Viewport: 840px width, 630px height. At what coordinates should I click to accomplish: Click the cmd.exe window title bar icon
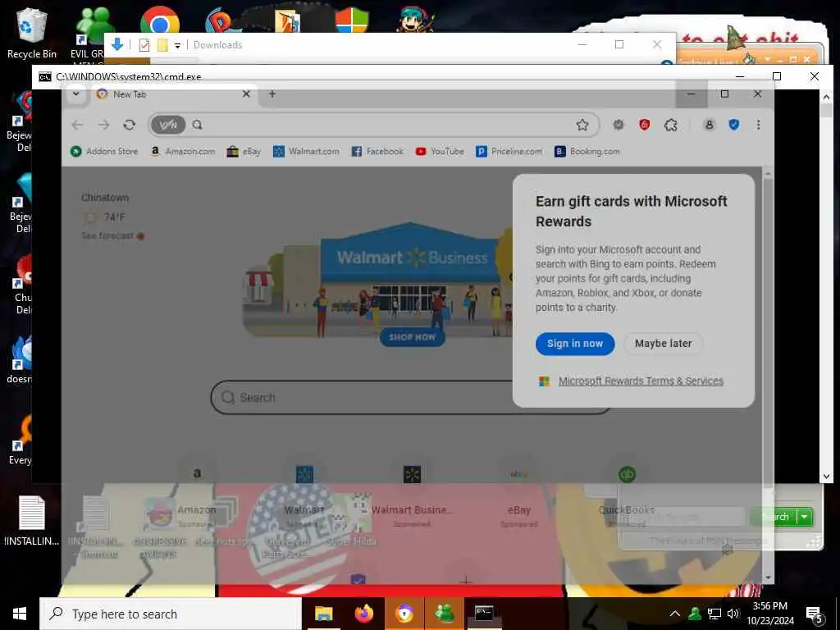click(45, 76)
